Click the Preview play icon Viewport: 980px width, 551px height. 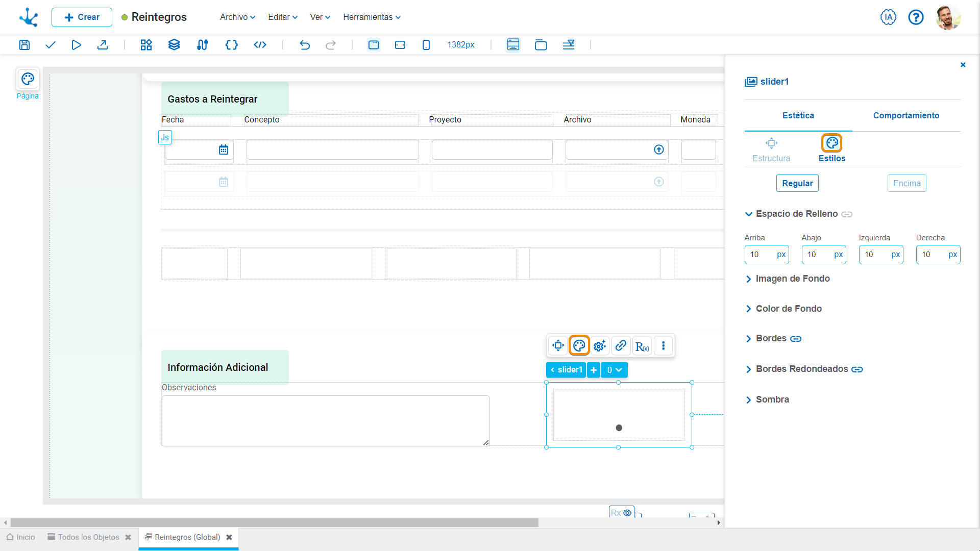[76, 45]
